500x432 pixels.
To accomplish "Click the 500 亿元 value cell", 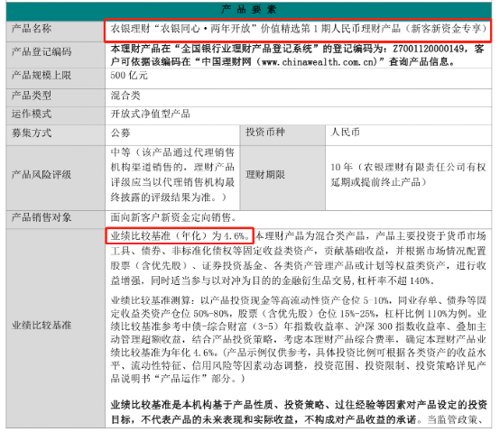I will [298, 79].
